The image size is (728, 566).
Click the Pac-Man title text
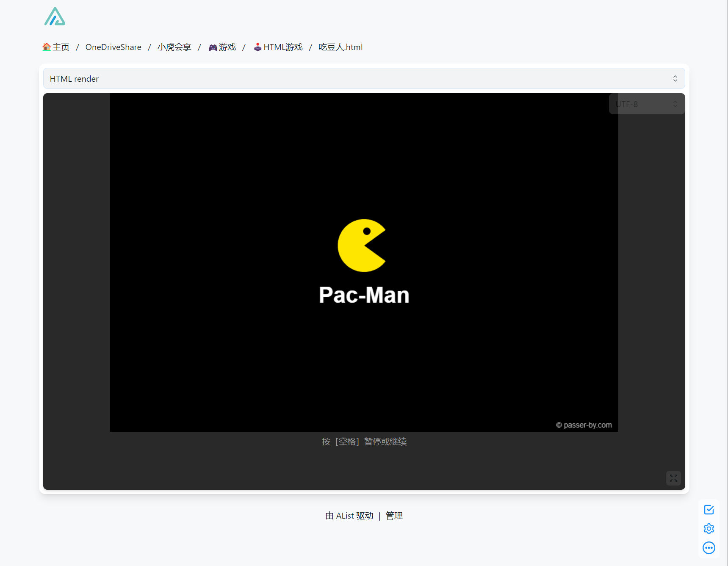tap(364, 295)
